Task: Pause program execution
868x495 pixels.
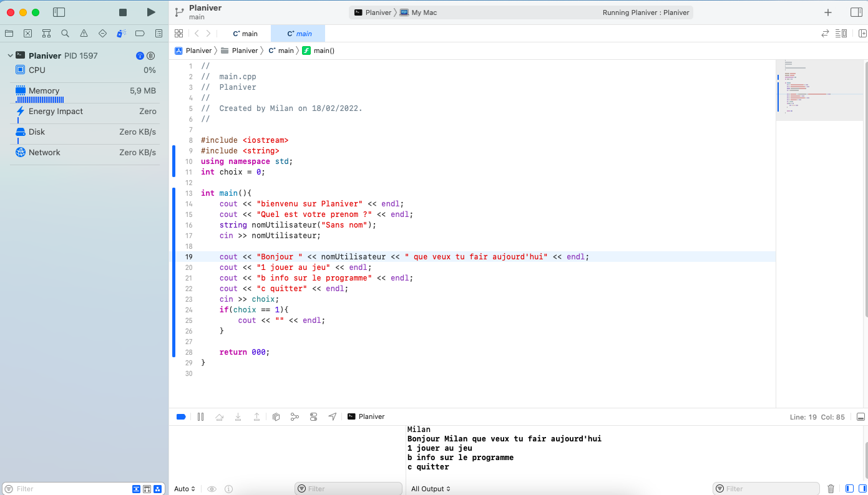Action: pyautogui.click(x=200, y=416)
